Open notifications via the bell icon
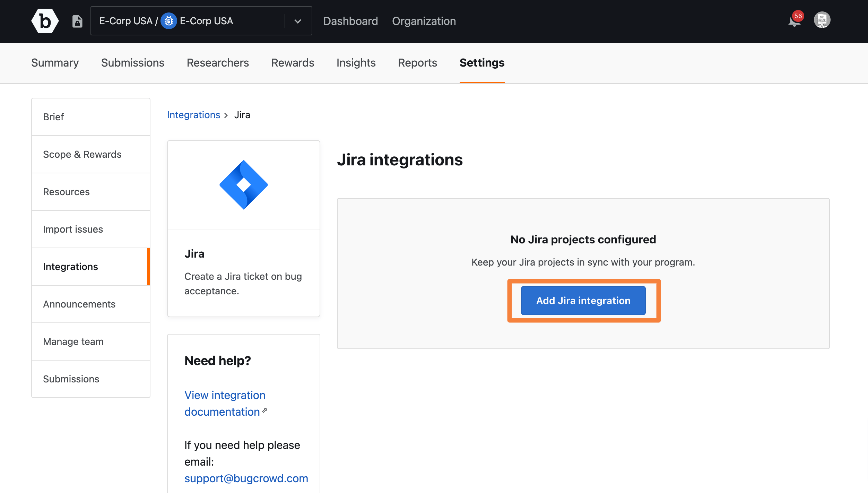Screen dimensions: 868x493 pyautogui.click(x=794, y=23)
